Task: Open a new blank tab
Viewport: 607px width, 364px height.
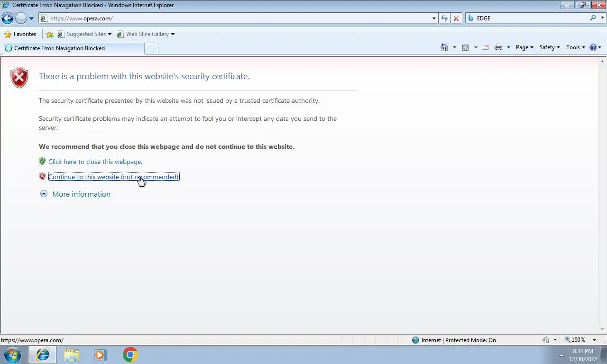Action: (151, 48)
